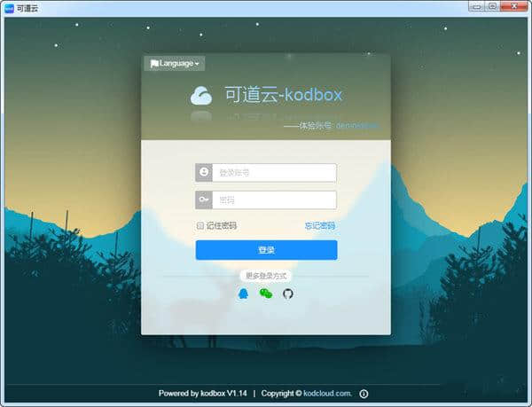Click the Powered by kodbox V1.14 text
Screen dimensions: 532x407
(x=202, y=394)
